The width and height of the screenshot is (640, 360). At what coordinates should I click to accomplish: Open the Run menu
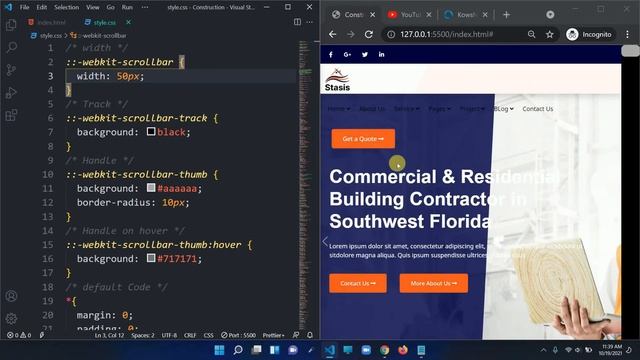click(127, 7)
